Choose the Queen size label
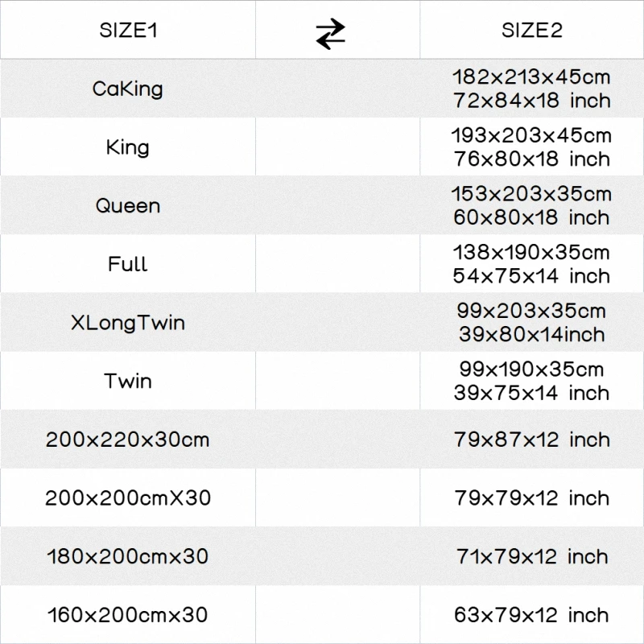644x644 pixels. [128, 205]
